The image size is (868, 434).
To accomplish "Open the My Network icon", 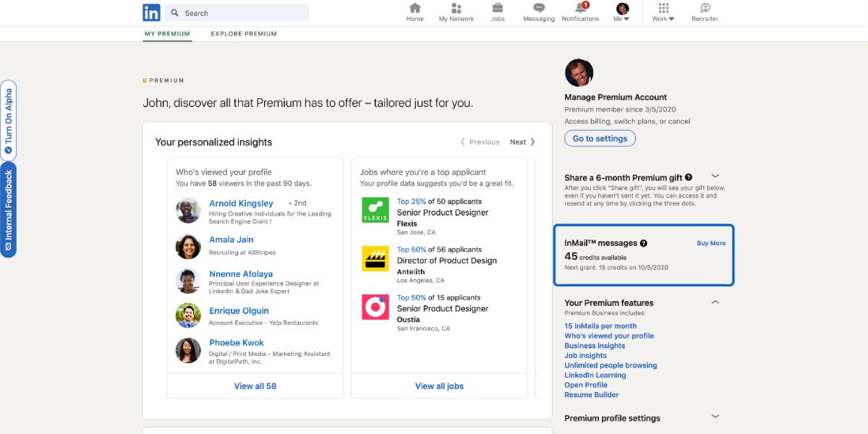I will click(456, 9).
